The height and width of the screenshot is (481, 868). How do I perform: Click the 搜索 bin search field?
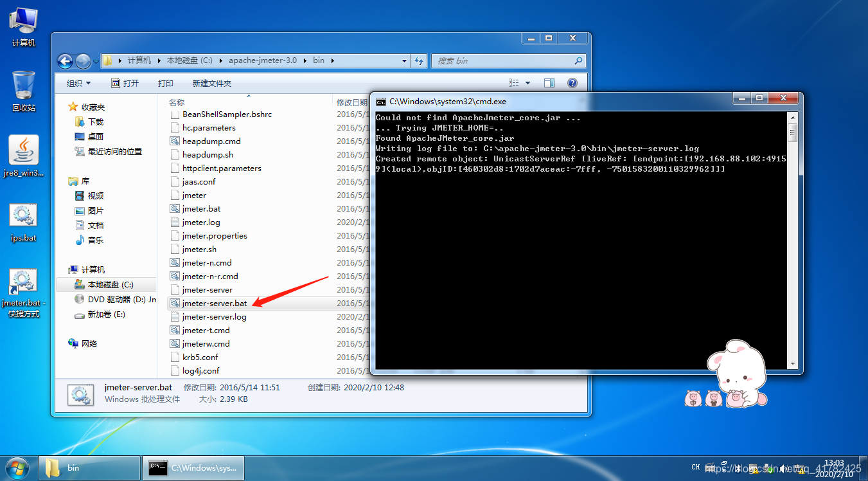coord(508,60)
